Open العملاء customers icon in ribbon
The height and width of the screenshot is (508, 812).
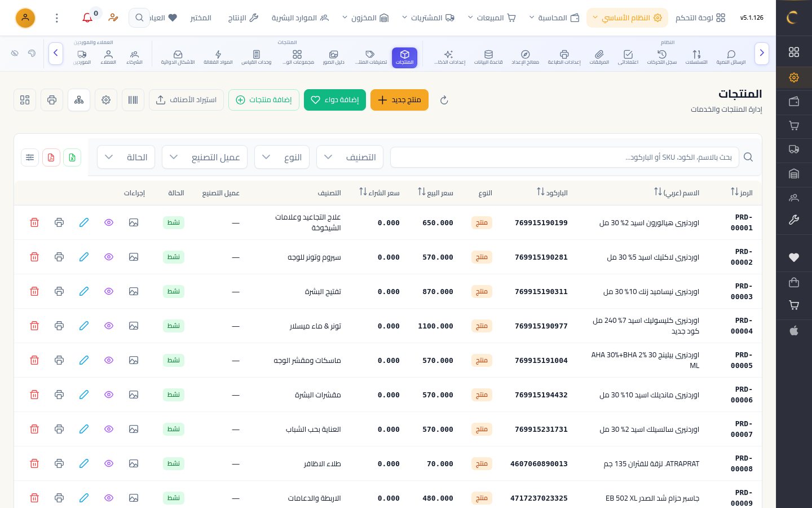point(108,58)
